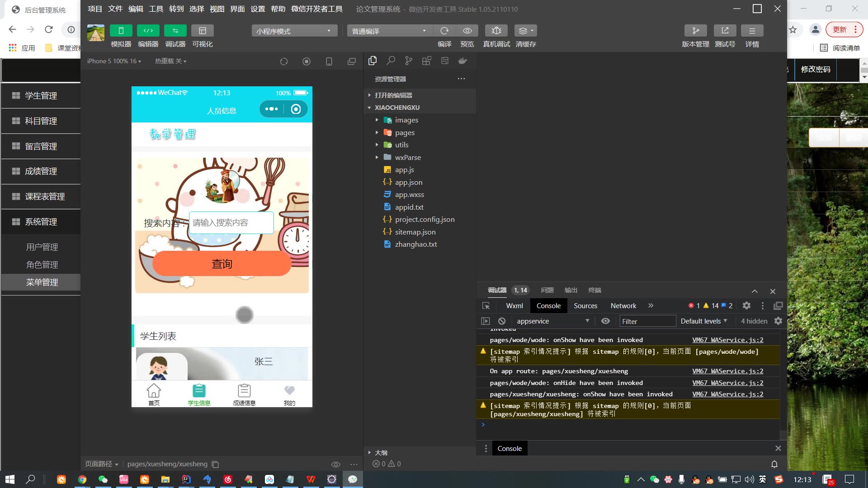Click the search icon in explorer sidebar

pyautogui.click(x=391, y=61)
